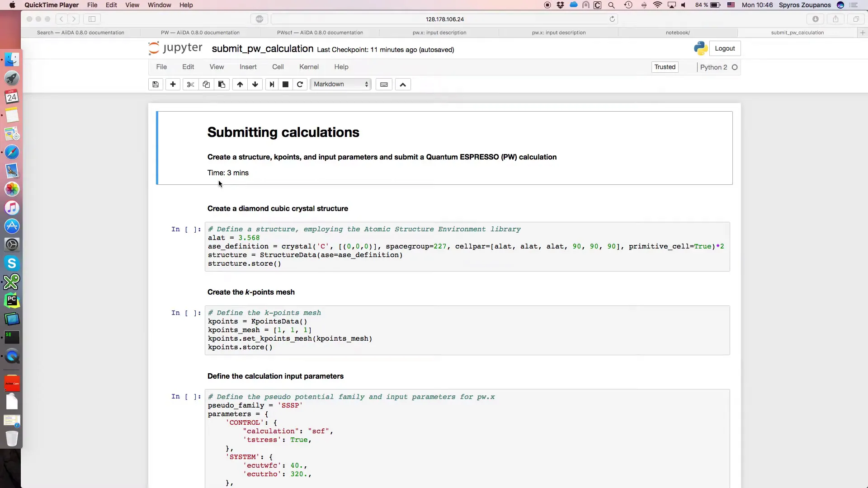868x488 pixels.
Task: Click the paste cells below icon
Action: click(222, 84)
